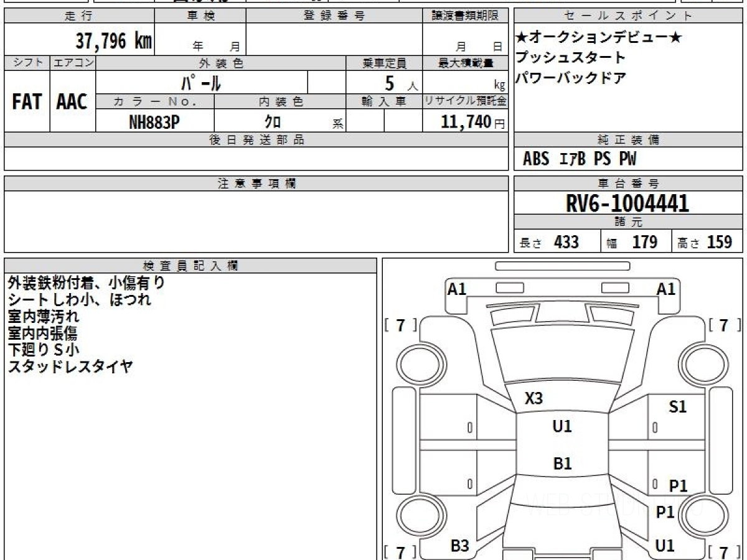This screenshot has width=747, height=560.
Task: Click the S1 mark on the car diagram
Action: point(677,407)
